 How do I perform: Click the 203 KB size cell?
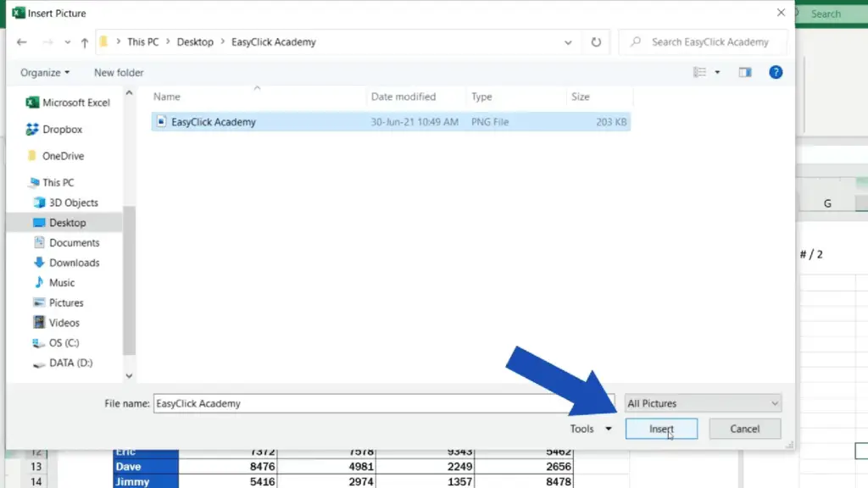point(611,122)
